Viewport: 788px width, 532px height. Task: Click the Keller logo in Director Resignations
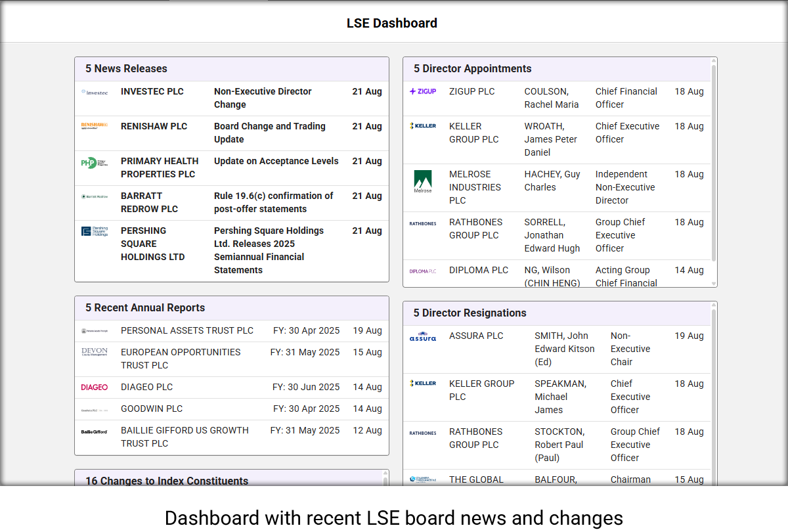(x=423, y=383)
